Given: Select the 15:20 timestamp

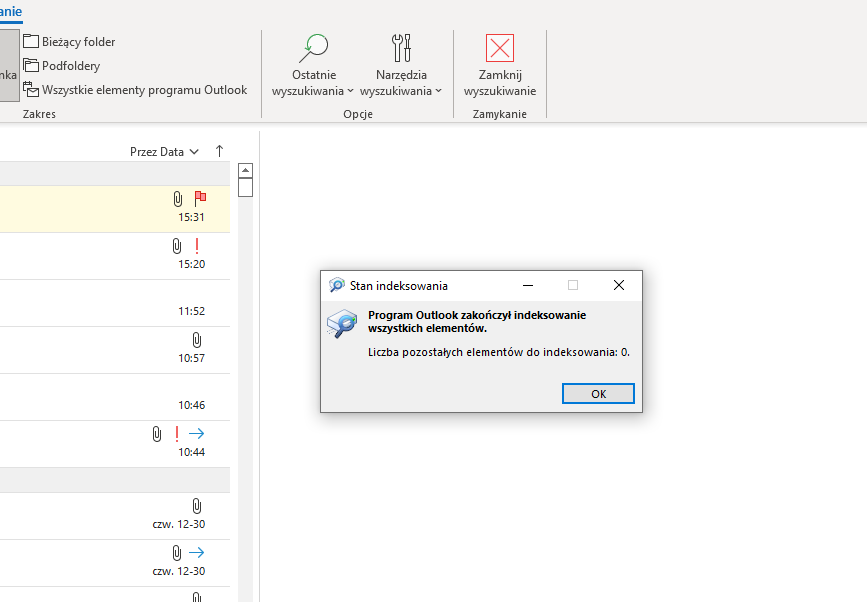Looking at the screenshot, I should (191, 264).
